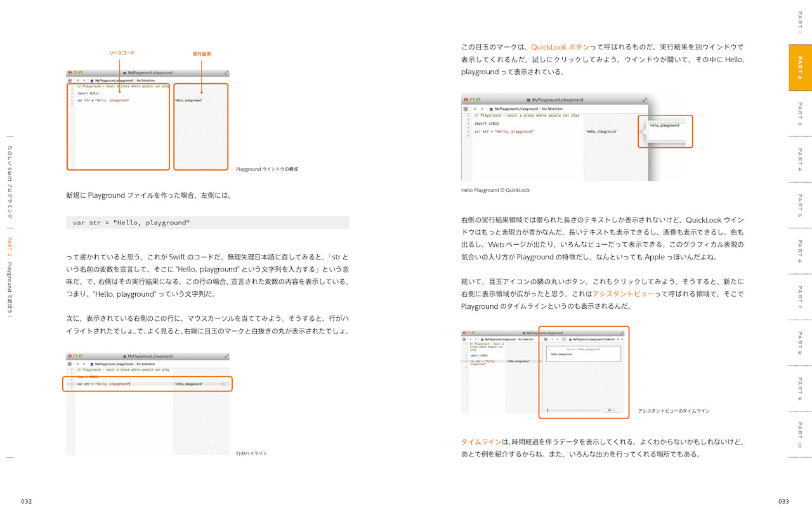Click the related-items grid icon in the row-highlight figure

pyautogui.click(x=69, y=364)
